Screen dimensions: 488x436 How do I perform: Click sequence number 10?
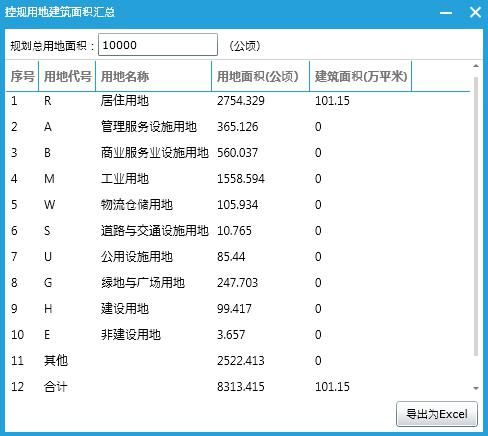[x=17, y=335]
